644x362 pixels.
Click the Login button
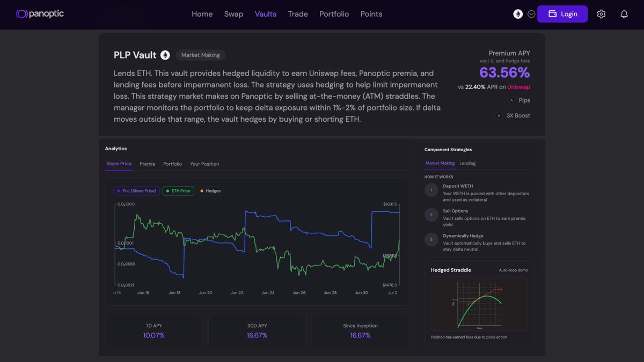(562, 14)
